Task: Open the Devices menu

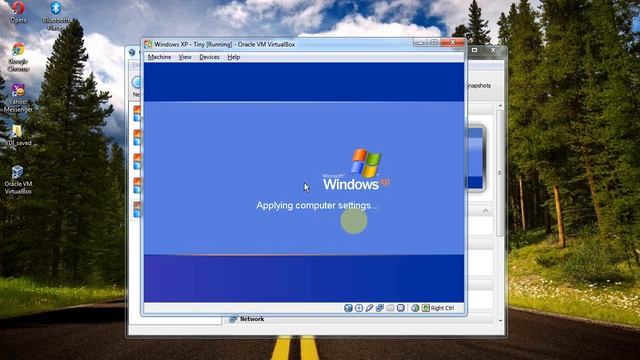Action: tap(209, 57)
